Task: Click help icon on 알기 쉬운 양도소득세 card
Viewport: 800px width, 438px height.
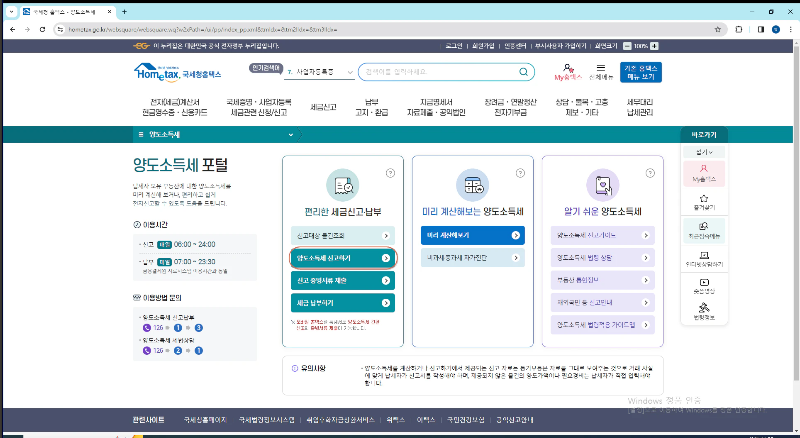Action: (650, 173)
